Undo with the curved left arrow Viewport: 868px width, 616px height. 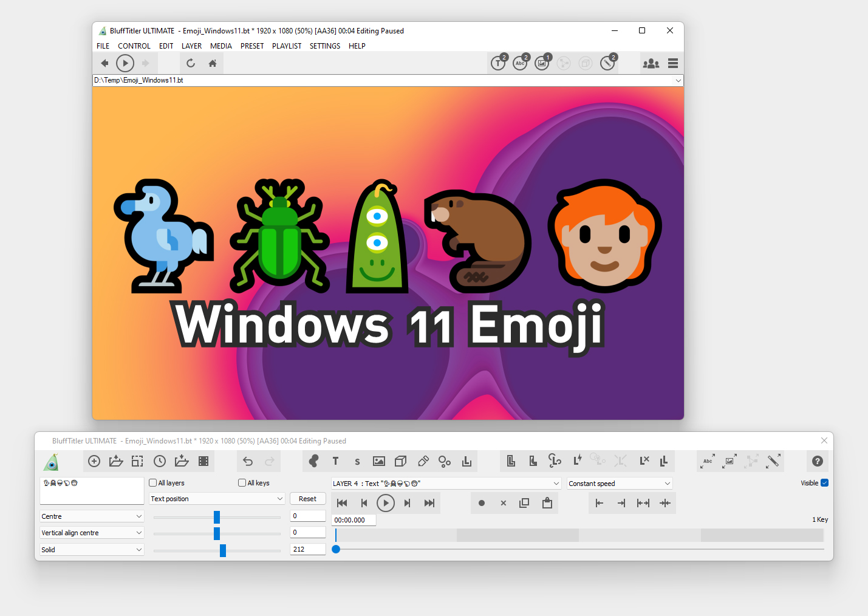coord(248,461)
